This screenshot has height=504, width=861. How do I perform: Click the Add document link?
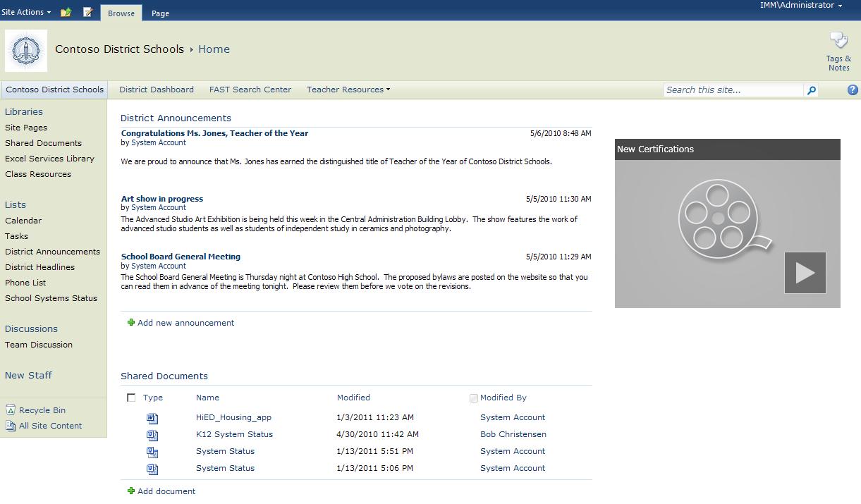point(166,491)
